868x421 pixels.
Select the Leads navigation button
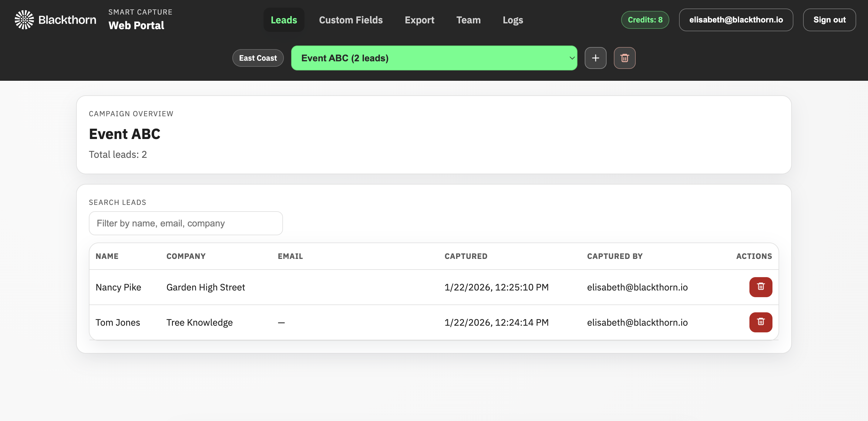(x=284, y=19)
